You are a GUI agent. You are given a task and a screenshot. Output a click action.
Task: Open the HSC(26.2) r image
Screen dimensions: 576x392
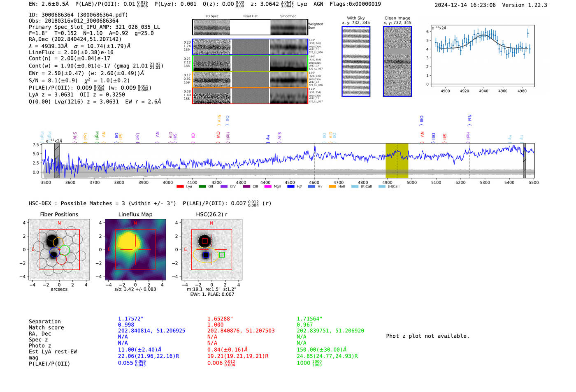[x=211, y=250]
